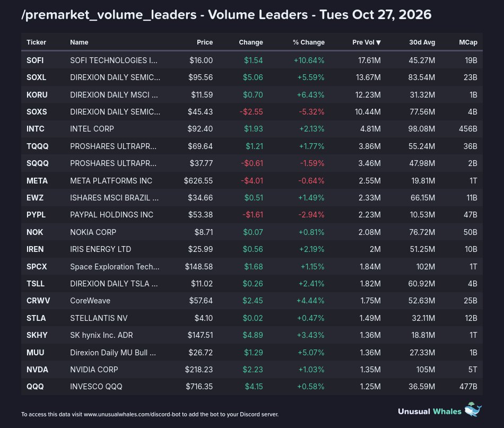This screenshot has height=428, width=504.
Task: Click the CoreWeave name cell
Action: pos(90,301)
